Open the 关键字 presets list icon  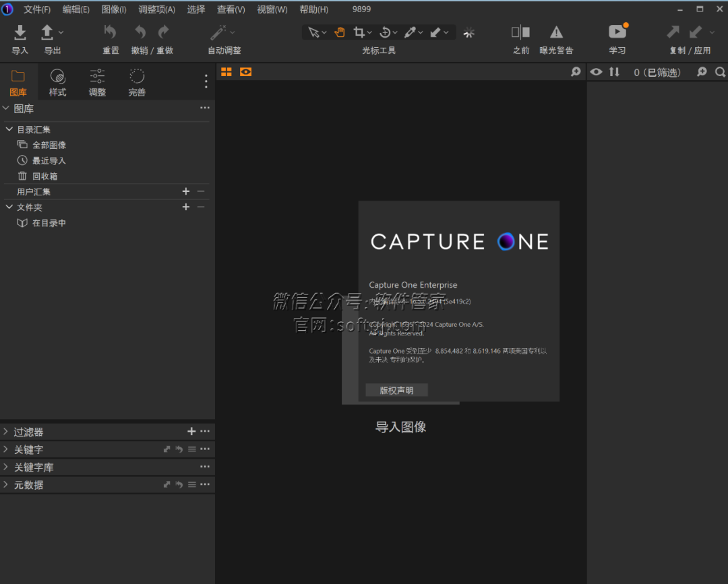(x=191, y=449)
